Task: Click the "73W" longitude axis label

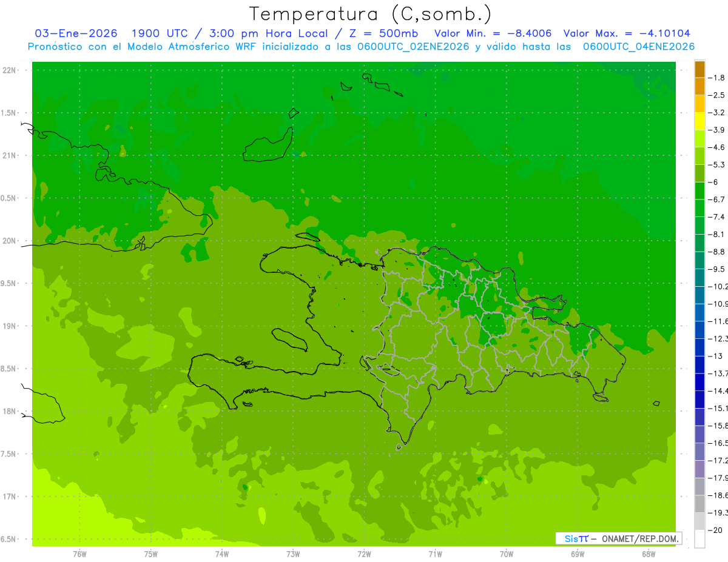Action: click(293, 554)
